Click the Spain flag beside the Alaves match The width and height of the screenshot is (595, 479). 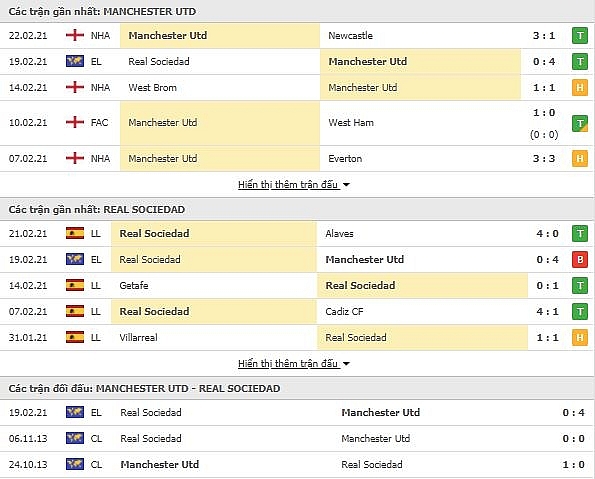75,233
